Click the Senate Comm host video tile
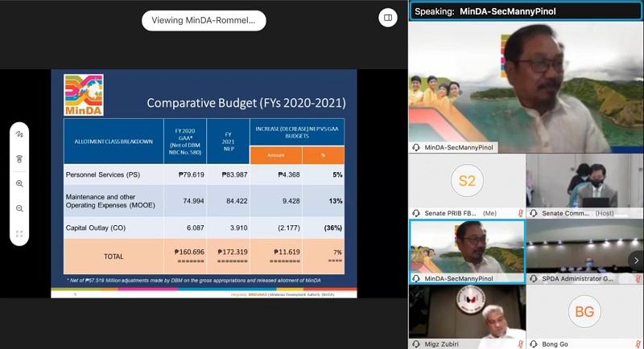Viewport: 644px width, 349px height. point(584,180)
